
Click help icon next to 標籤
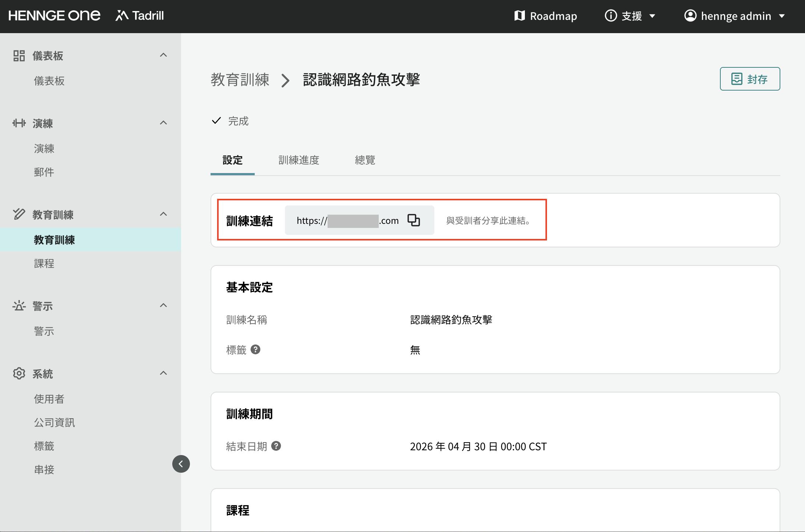pos(255,349)
